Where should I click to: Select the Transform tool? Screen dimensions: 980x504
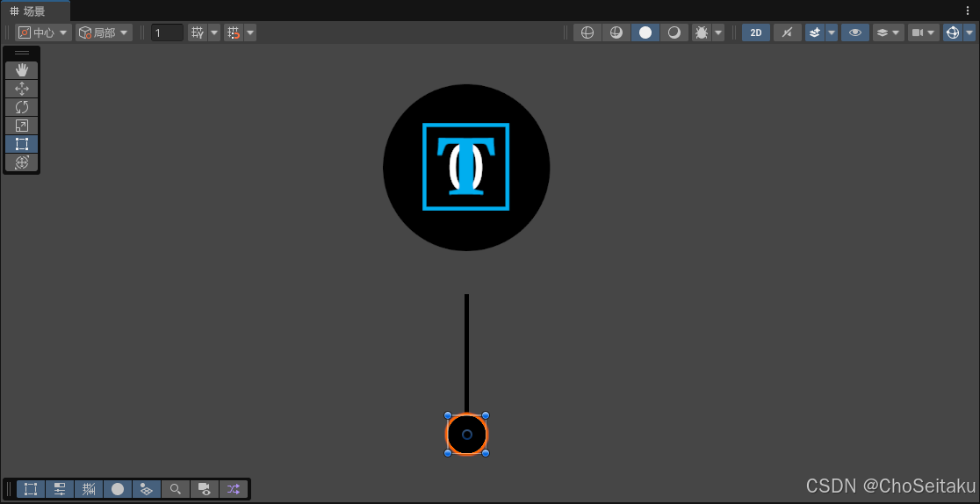coord(22,162)
